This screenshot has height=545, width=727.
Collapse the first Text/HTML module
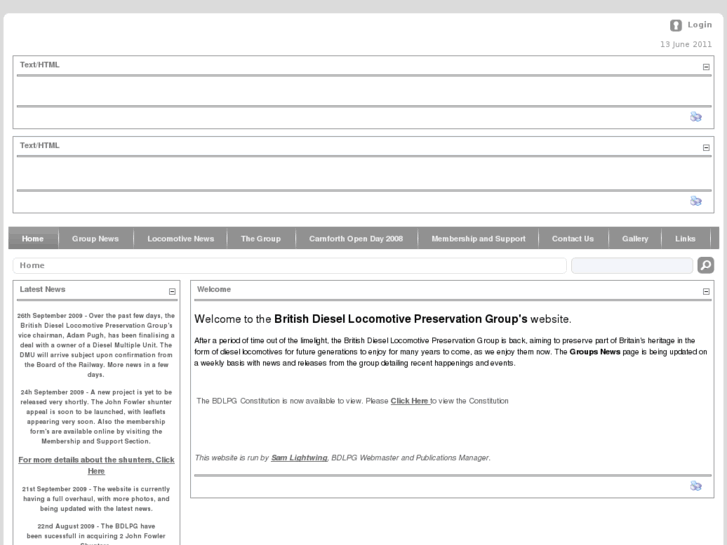click(x=706, y=67)
